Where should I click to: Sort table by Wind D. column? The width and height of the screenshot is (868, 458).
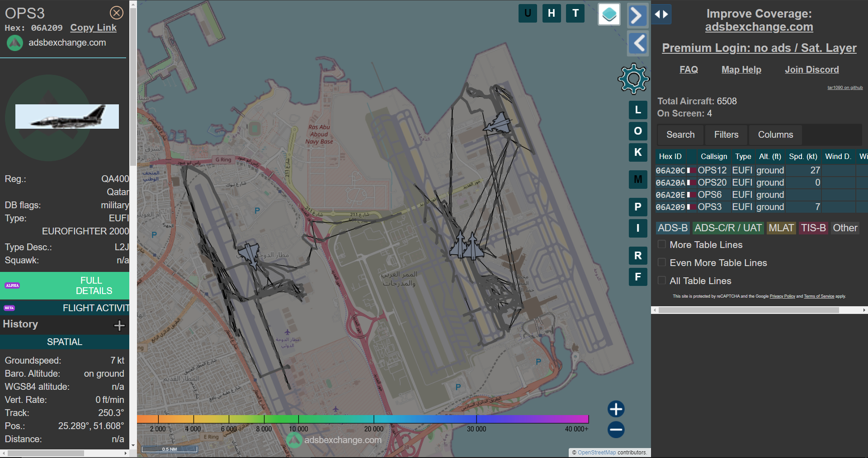coord(838,156)
